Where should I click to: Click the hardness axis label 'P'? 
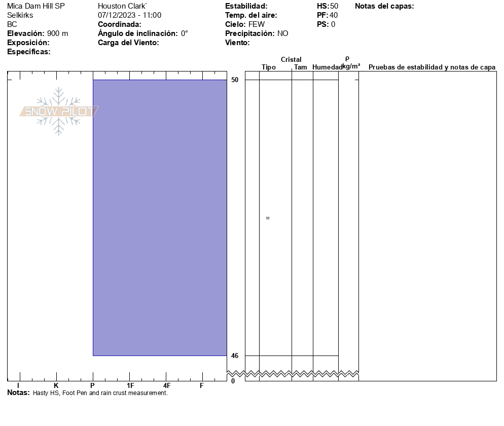(92, 385)
